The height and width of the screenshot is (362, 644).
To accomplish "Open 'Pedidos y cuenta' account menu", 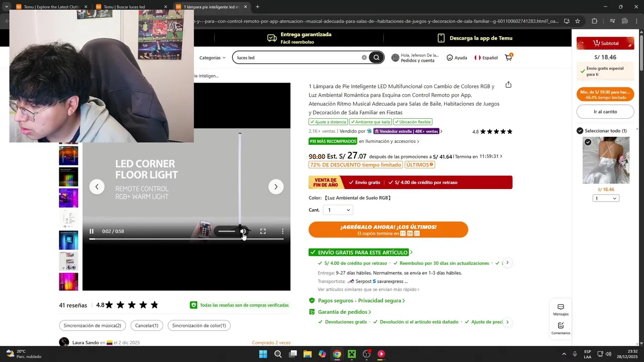I will [416, 57].
